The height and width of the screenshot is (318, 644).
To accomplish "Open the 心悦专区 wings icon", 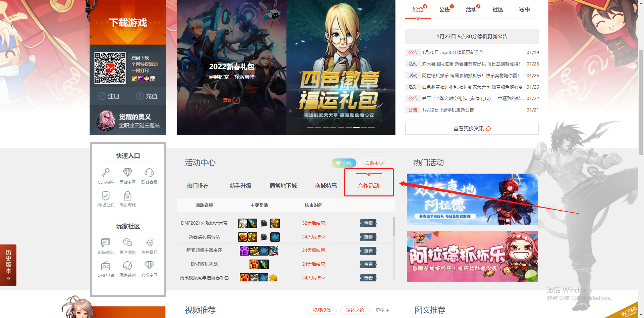I will [x=149, y=265].
